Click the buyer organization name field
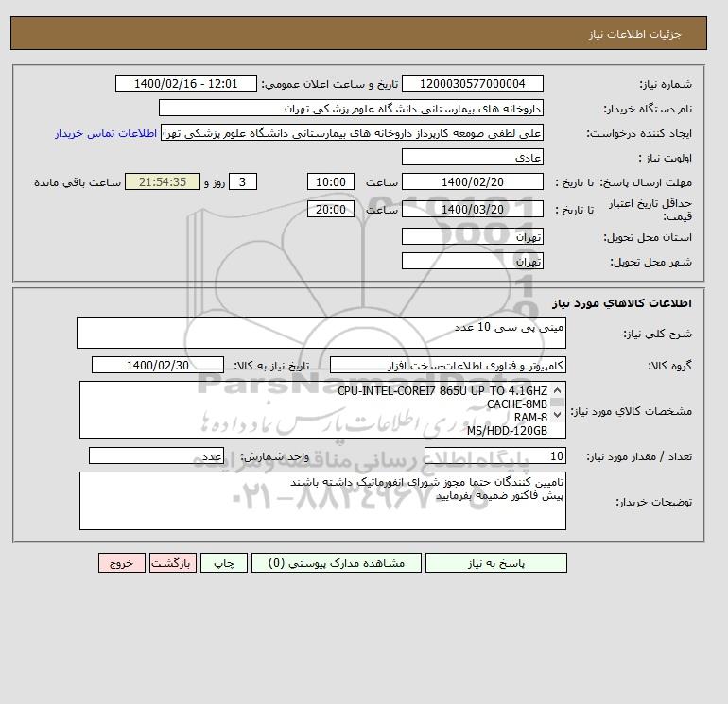The width and height of the screenshot is (728, 704). (351, 108)
